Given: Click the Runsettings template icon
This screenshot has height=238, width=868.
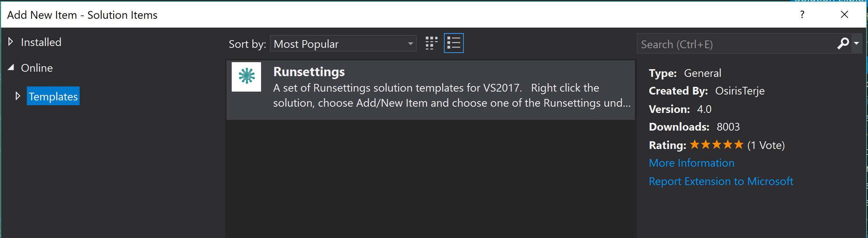Looking at the screenshot, I should click(246, 77).
